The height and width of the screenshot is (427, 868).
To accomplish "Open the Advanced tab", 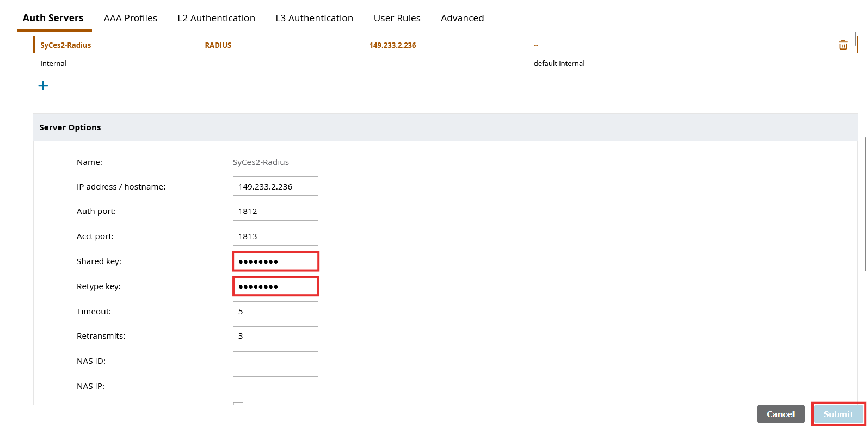I will [462, 18].
